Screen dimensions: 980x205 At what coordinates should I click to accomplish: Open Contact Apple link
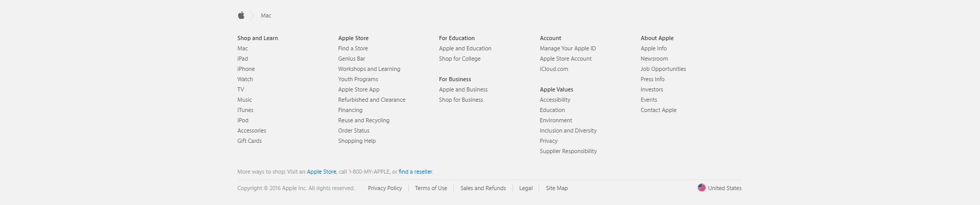(x=658, y=110)
